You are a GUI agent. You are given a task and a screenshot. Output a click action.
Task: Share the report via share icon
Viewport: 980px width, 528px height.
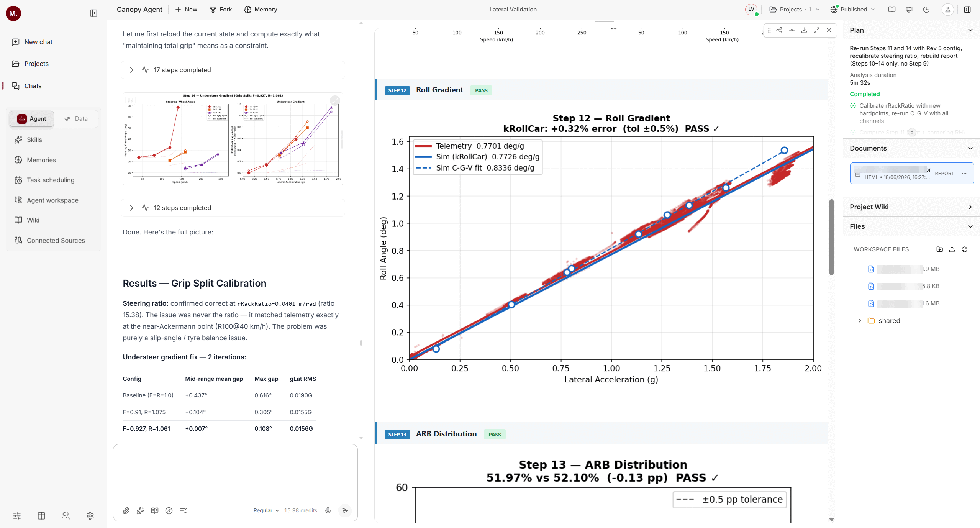point(779,30)
